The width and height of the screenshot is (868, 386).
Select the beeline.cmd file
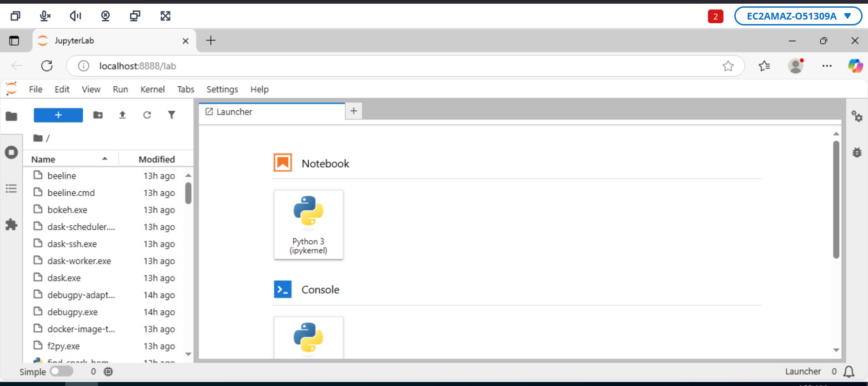(104, 193)
